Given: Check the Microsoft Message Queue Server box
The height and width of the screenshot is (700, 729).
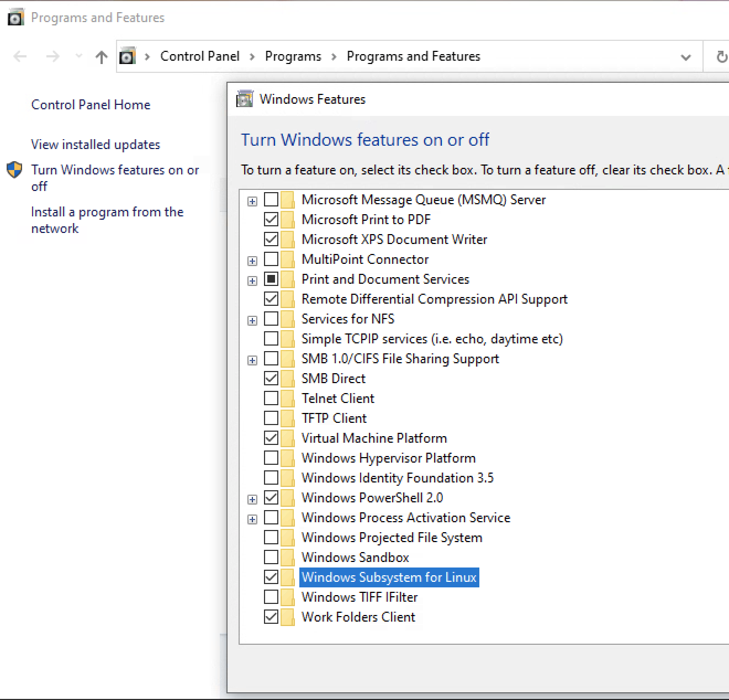Looking at the screenshot, I should pyautogui.click(x=271, y=199).
